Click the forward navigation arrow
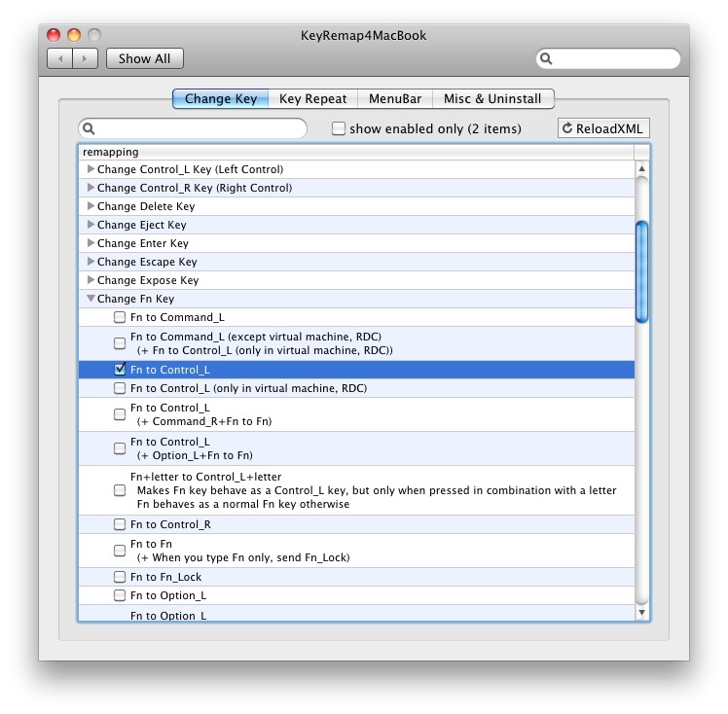The width and height of the screenshot is (728, 714). click(85, 58)
